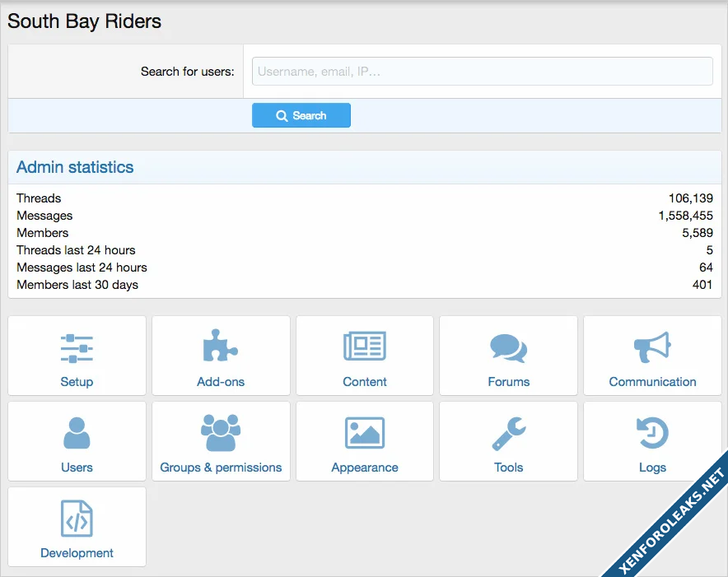This screenshot has height=577, width=728.
Task: Click the Setup text label
Action: (77, 382)
